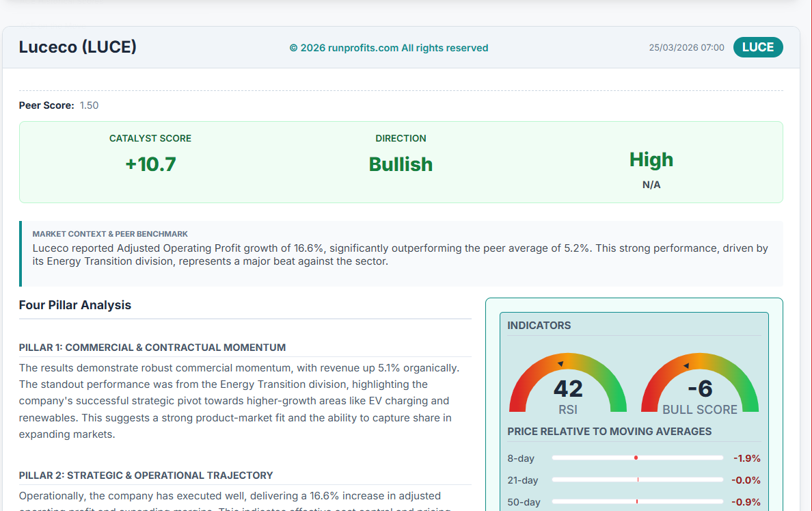Click the 25/03/2026 07:00 timestamp
The width and height of the screenshot is (812, 511).
tap(686, 48)
